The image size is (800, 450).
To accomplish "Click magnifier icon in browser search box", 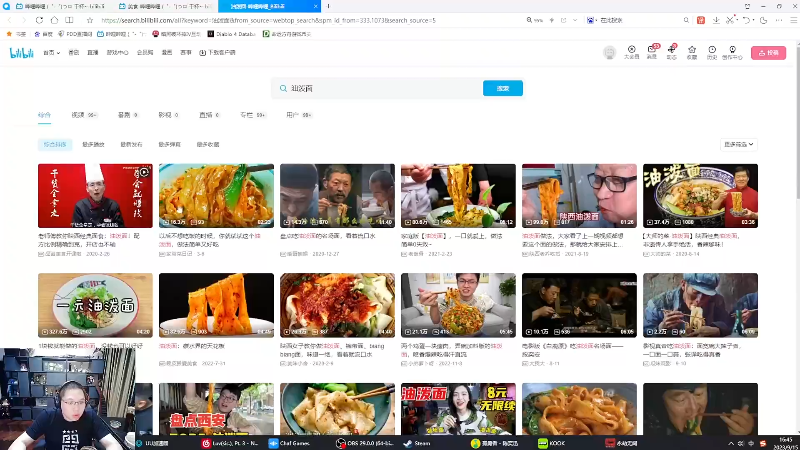I will point(686,20).
